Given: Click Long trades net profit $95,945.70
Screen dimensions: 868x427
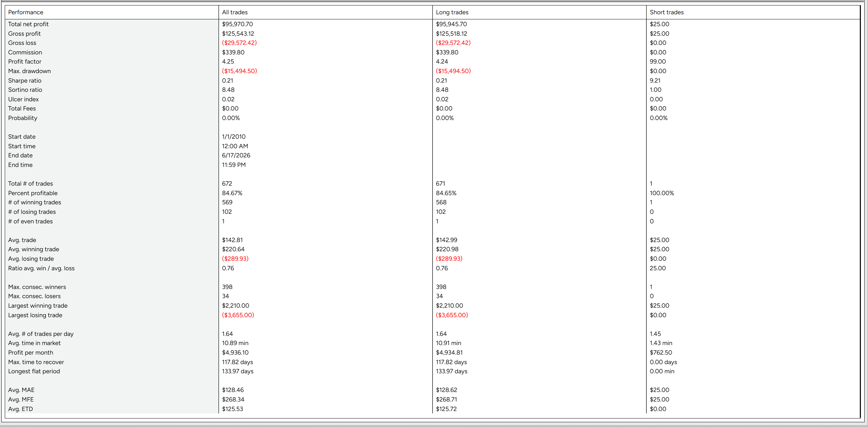Looking at the screenshot, I should pos(451,24).
